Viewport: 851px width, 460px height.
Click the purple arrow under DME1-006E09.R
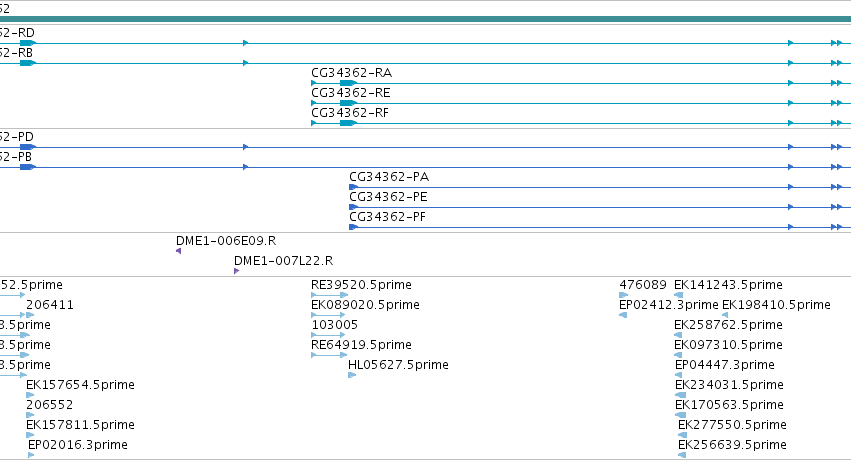click(x=179, y=251)
